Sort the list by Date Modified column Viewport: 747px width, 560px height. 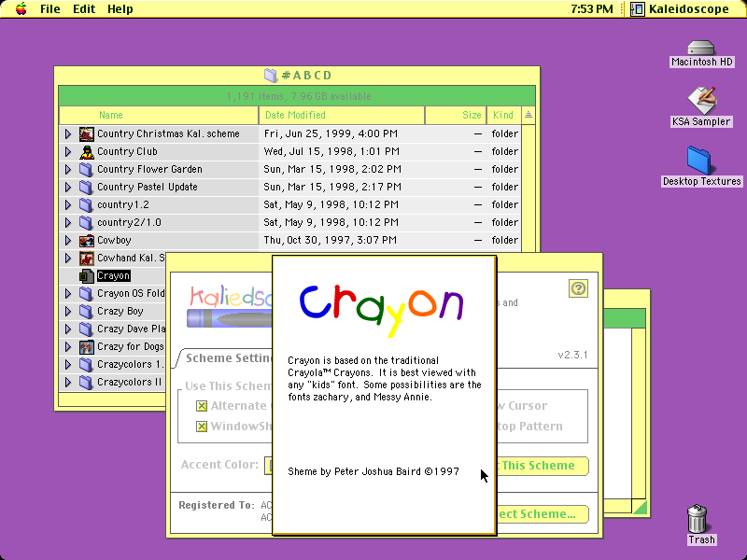pyautogui.click(x=342, y=115)
